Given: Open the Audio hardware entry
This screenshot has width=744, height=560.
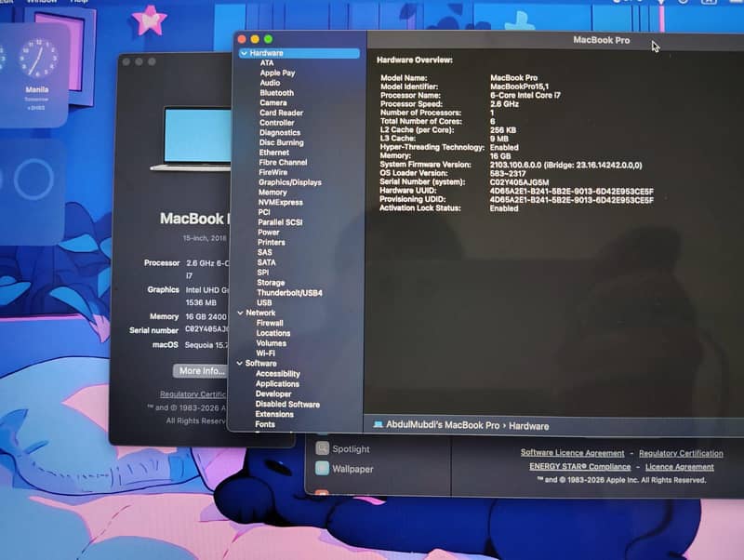Looking at the screenshot, I should click(x=270, y=83).
